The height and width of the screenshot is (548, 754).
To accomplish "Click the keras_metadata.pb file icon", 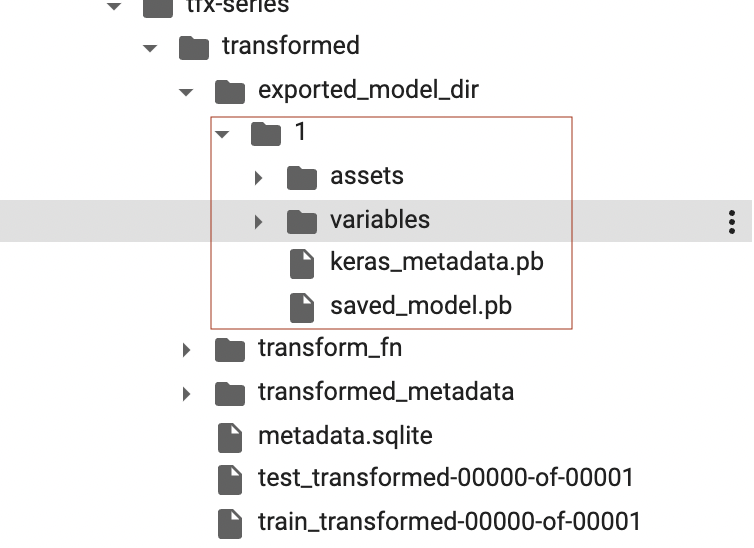I will pos(302,263).
